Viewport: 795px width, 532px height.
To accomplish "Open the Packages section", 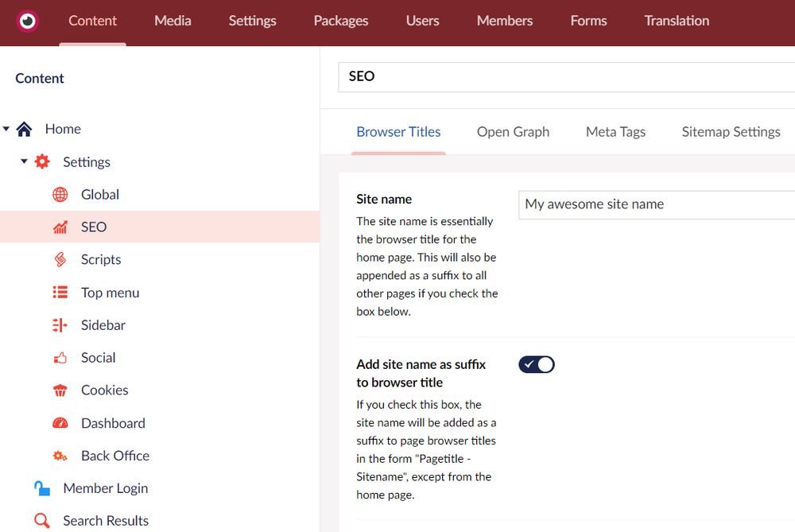I will [x=341, y=21].
